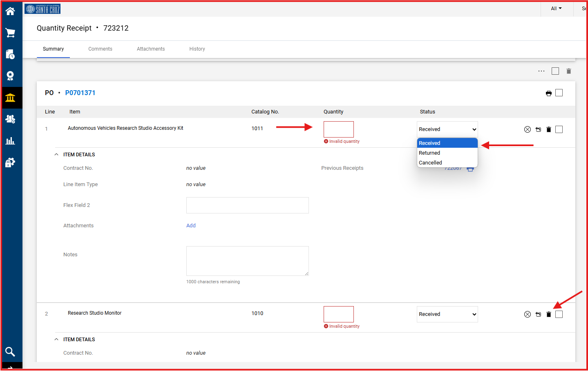
Task: Open the shopping cart sidebar icon
Action: coord(10,33)
